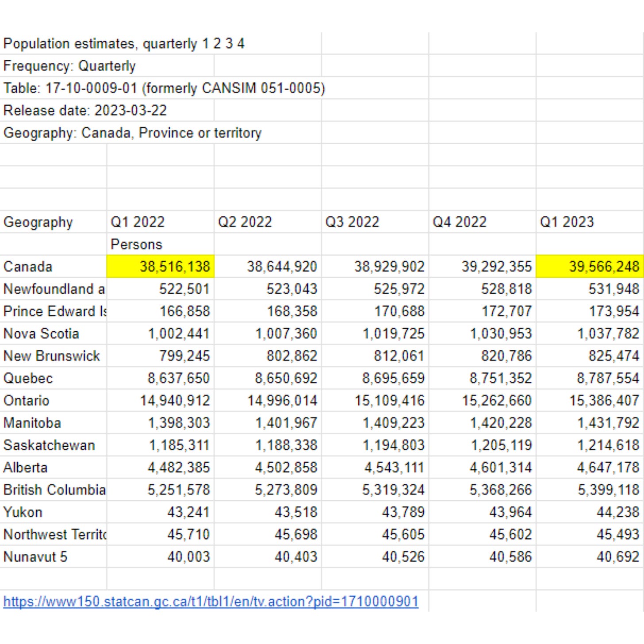Image resolution: width=644 pixels, height=644 pixels.
Task: Click the 'Table: 17-10-0009-01' cell
Action: (164, 88)
